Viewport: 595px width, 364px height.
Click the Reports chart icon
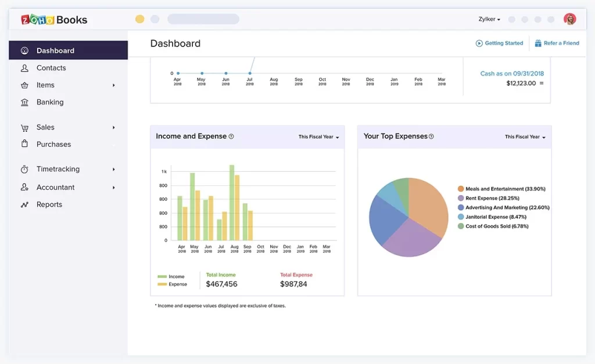pos(24,204)
